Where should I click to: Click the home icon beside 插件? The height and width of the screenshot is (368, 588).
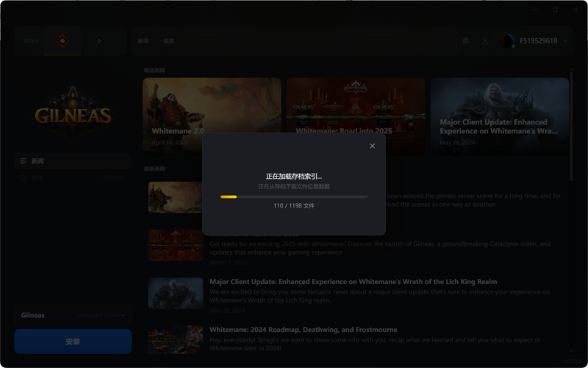click(24, 178)
